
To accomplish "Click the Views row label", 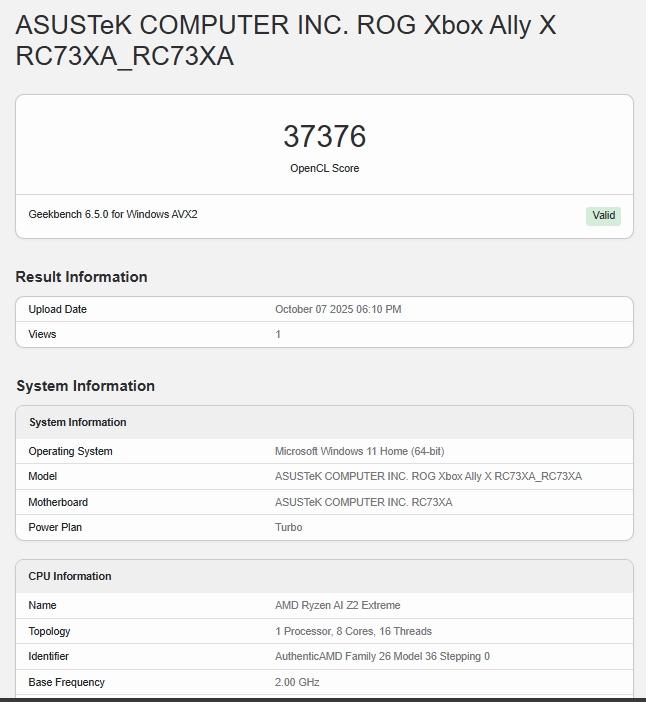I will click(x=42, y=335).
